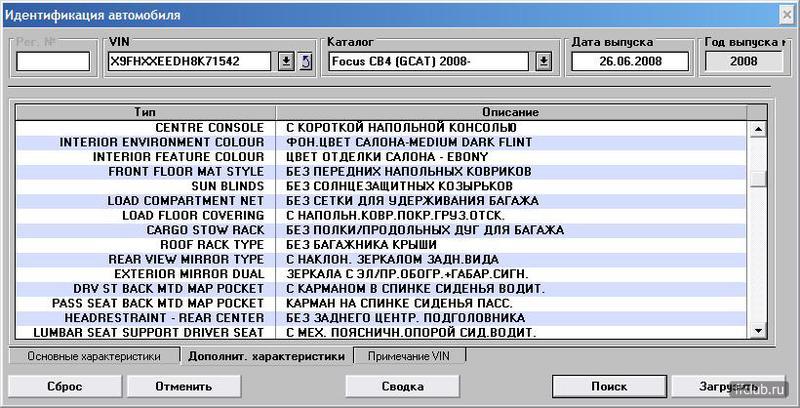The width and height of the screenshot is (800, 408).
Task: Click the Тип column header
Action: point(145,112)
